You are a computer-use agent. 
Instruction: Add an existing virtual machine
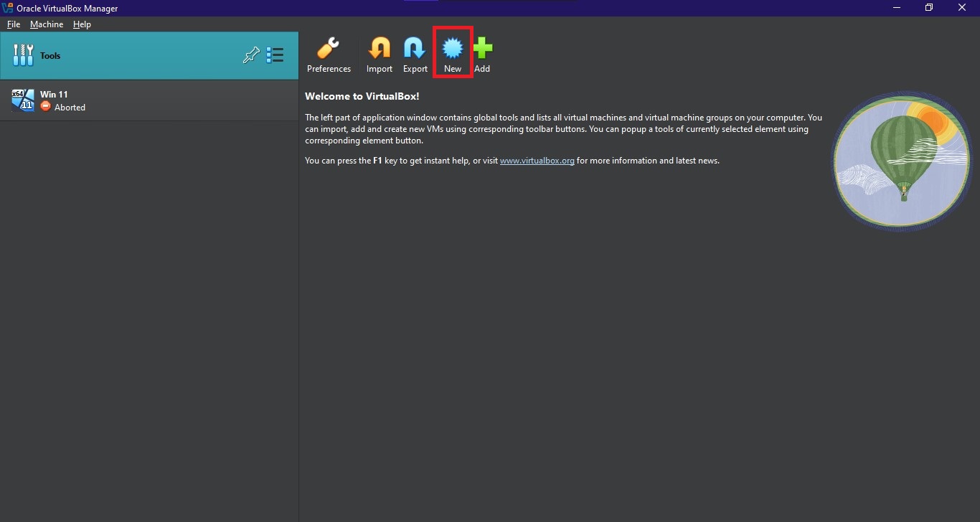click(482, 52)
